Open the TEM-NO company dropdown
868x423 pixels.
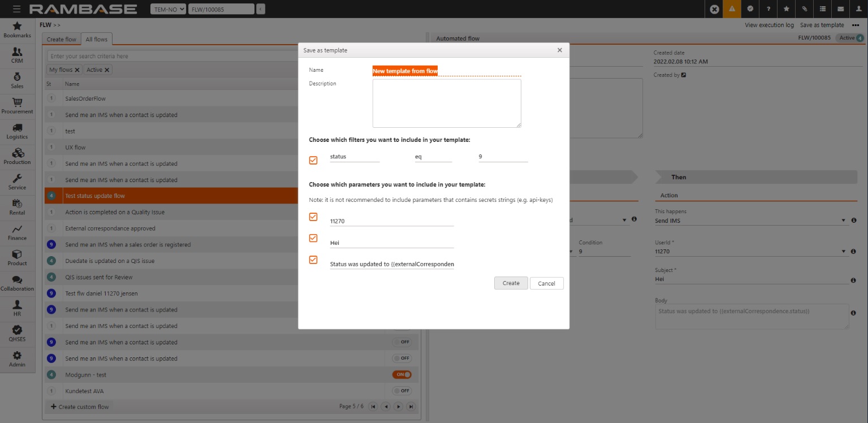click(x=168, y=9)
